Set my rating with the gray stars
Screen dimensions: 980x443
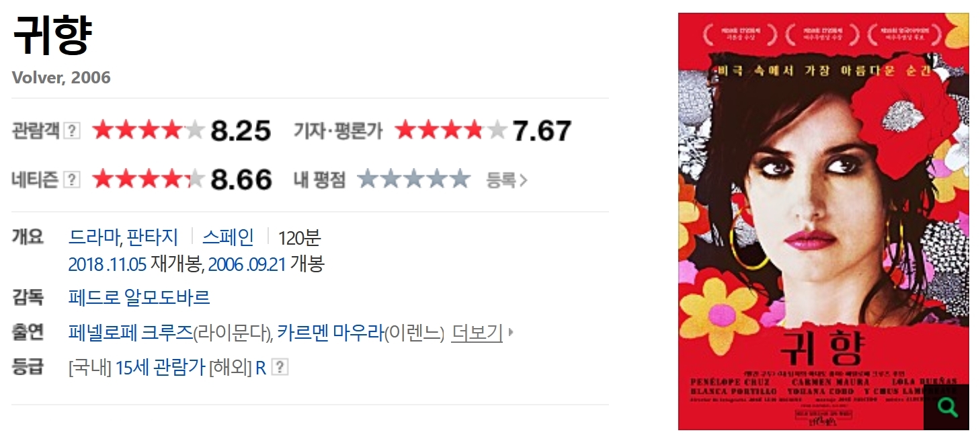coord(413,179)
